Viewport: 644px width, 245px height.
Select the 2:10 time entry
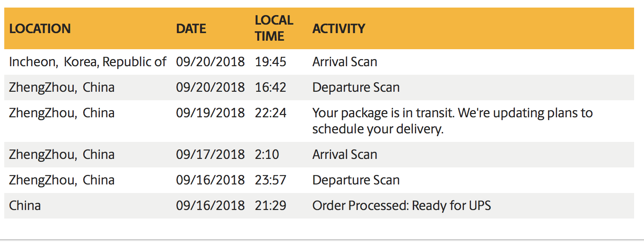click(267, 155)
